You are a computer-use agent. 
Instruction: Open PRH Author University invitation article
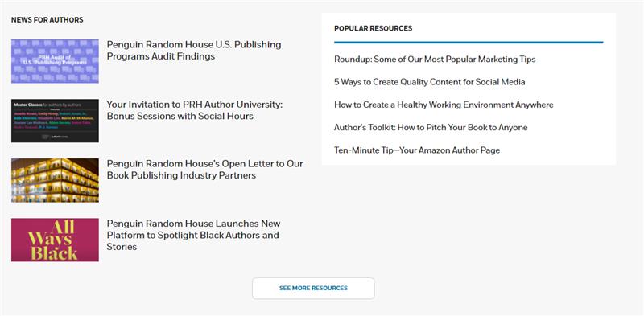pyautogui.click(x=195, y=110)
